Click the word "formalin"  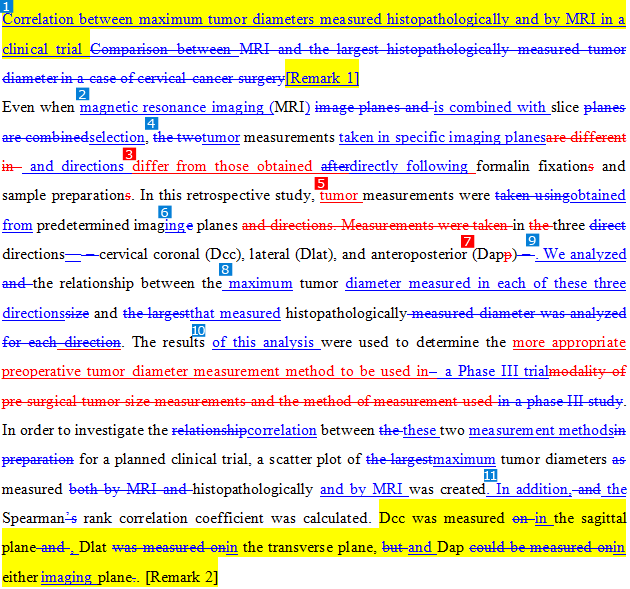(x=503, y=166)
